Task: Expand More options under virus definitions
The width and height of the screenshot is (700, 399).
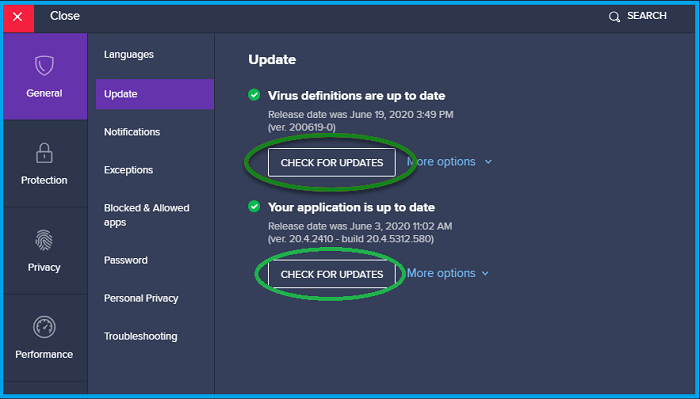Action: click(449, 162)
